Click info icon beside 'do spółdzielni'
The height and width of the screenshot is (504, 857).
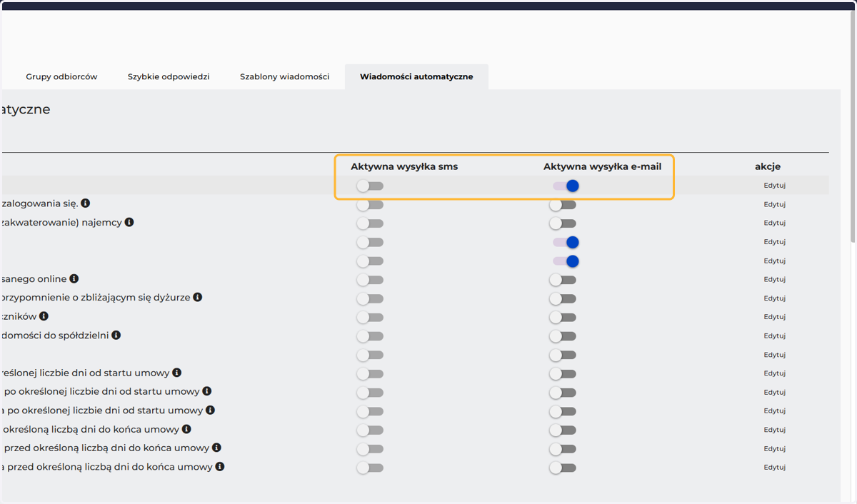point(116,335)
